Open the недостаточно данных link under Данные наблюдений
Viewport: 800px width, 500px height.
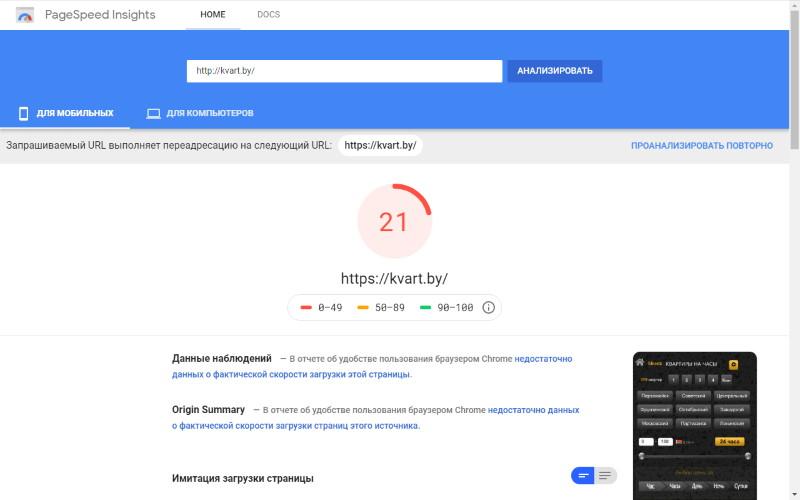(x=372, y=366)
